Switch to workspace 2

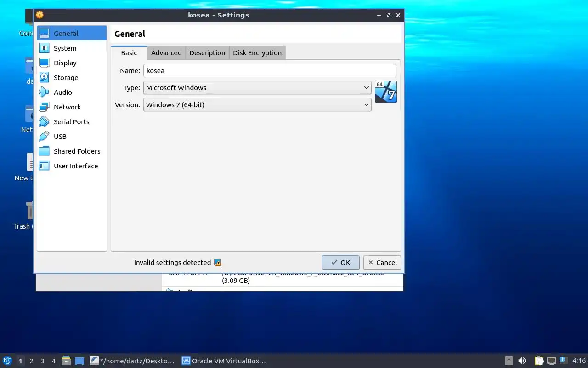click(31, 361)
